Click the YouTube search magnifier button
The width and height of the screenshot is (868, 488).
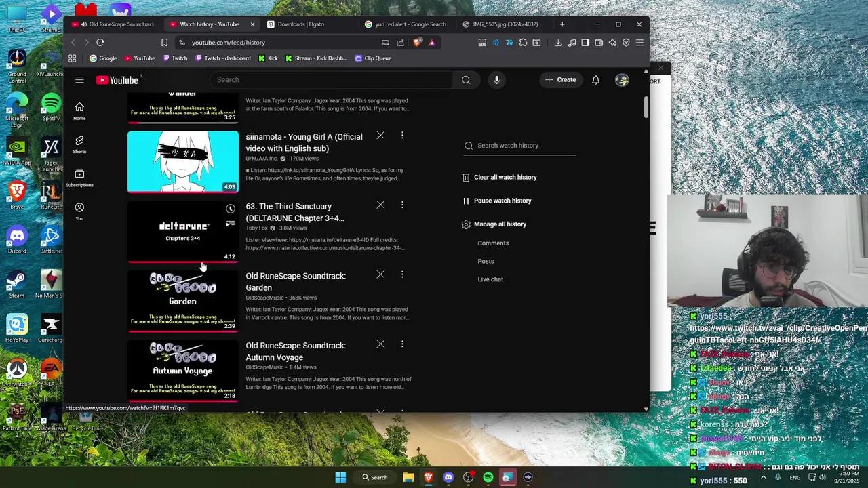[x=466, y=80]
